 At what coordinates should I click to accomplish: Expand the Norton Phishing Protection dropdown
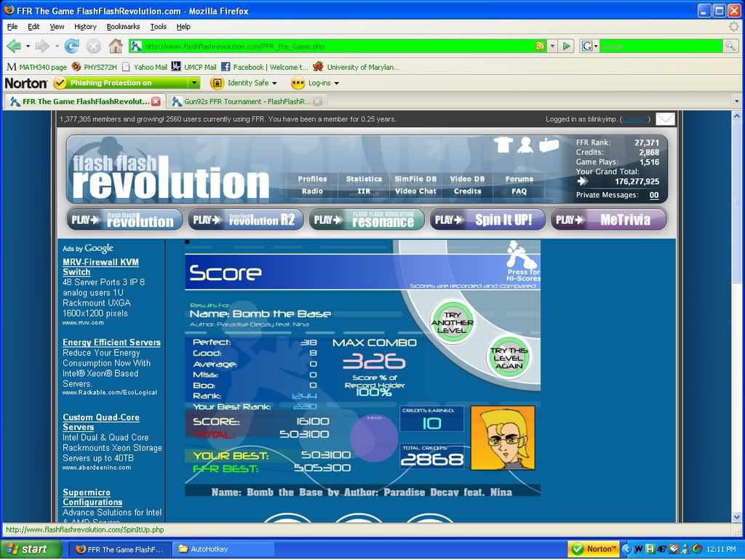194,83
